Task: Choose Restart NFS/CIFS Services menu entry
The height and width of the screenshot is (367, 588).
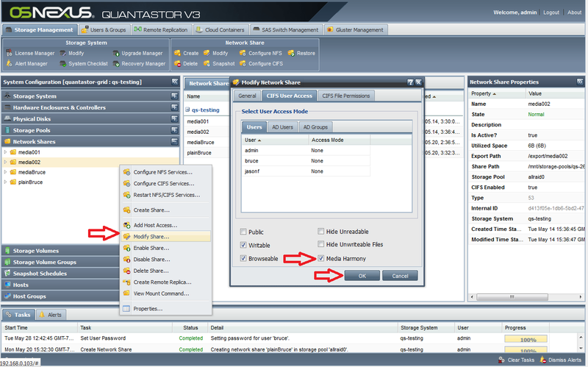Action: tap(165, 195)
